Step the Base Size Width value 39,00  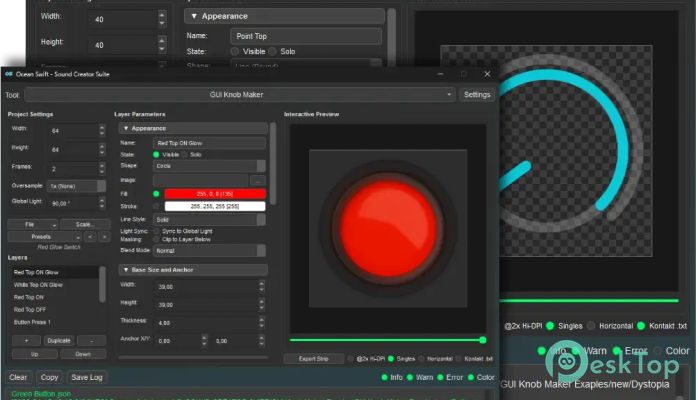262,287
